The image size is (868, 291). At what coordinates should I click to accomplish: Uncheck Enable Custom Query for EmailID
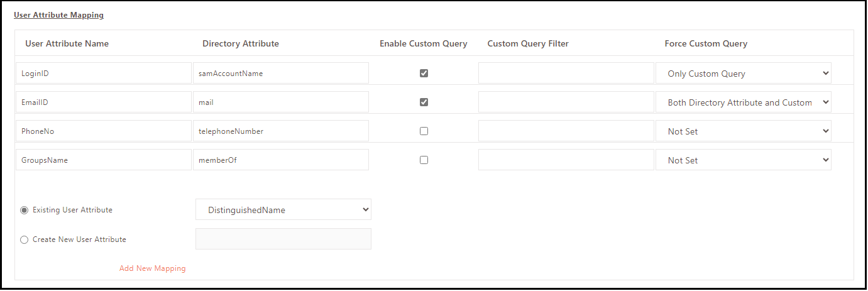pos(424,102)
